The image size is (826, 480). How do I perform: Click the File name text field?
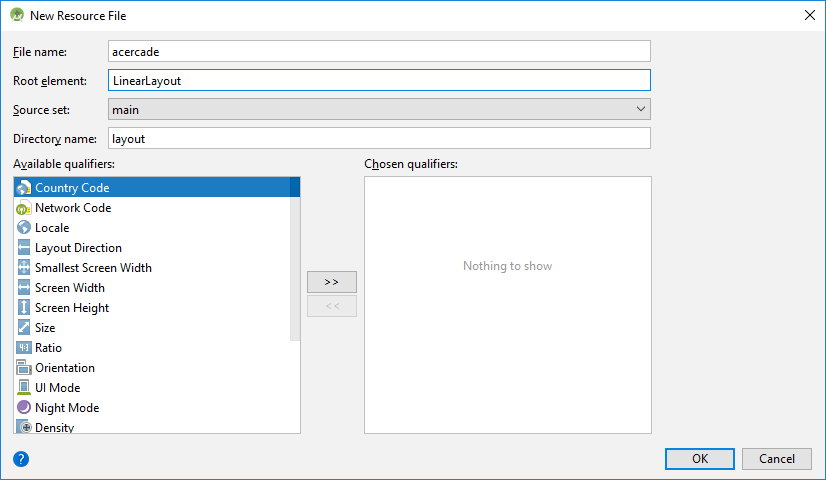tap(379, 51)
